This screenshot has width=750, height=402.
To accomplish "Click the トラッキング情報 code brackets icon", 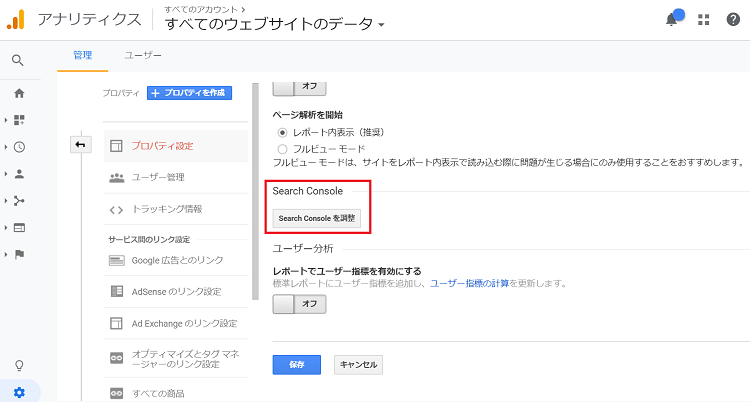I will pyautogui.click(x=116, y=210).
